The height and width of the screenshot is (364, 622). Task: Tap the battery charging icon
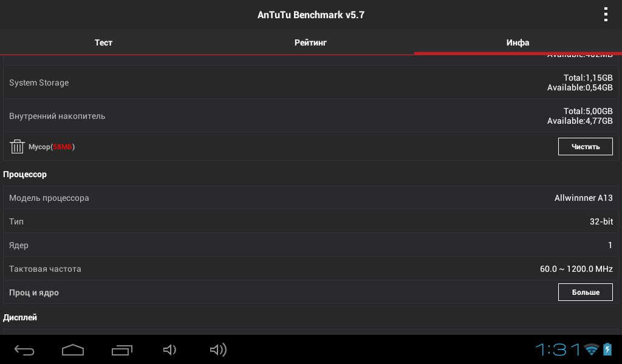[607, 349]
